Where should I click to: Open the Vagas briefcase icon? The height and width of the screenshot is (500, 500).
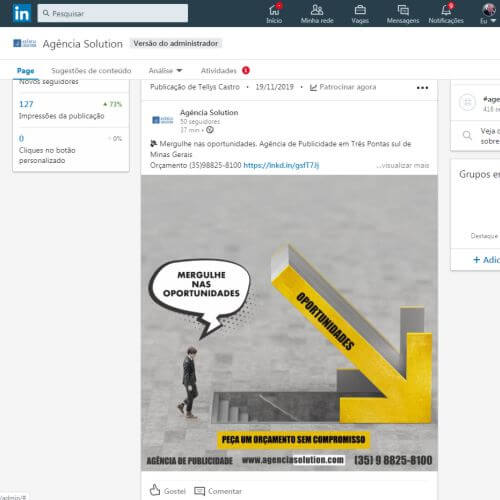click(360, 14)
